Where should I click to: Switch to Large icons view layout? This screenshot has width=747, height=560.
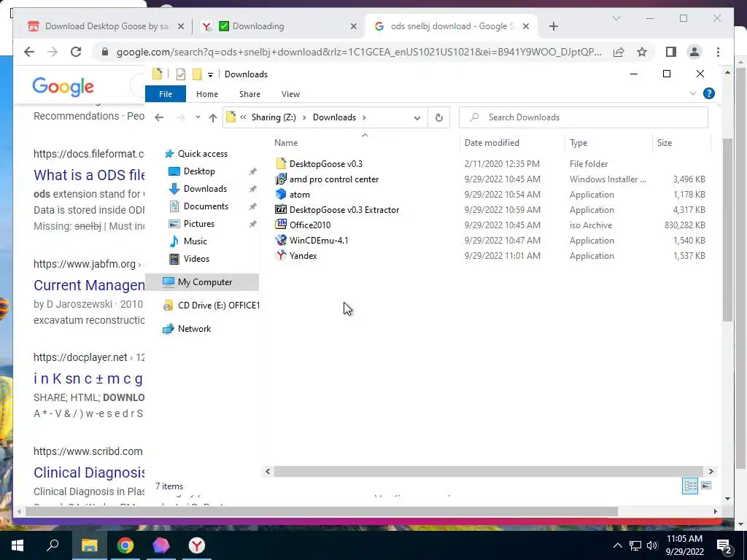tap(706, 486)
